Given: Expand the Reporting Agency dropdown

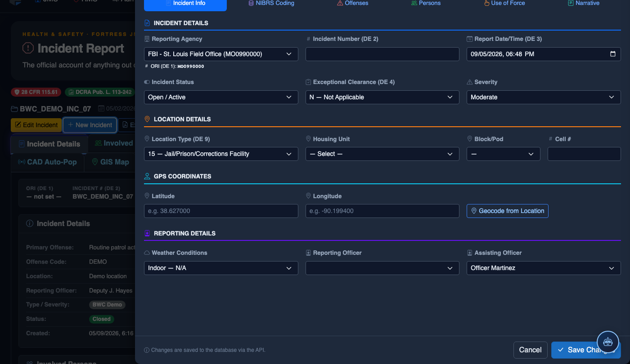Looking at the screenshot, I should (x=221, y=54).
